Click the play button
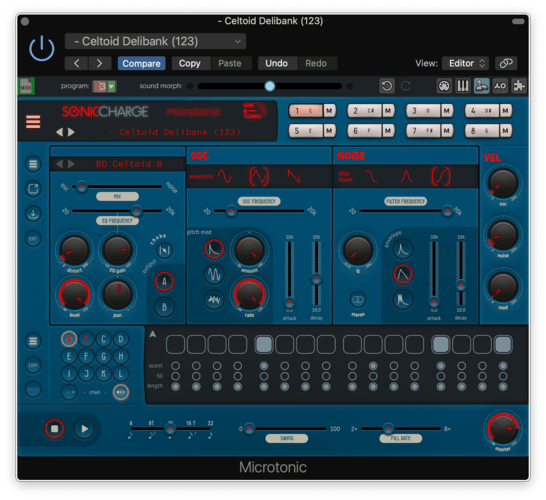Screen dimensions: 546x500 [x=84, y=429]
